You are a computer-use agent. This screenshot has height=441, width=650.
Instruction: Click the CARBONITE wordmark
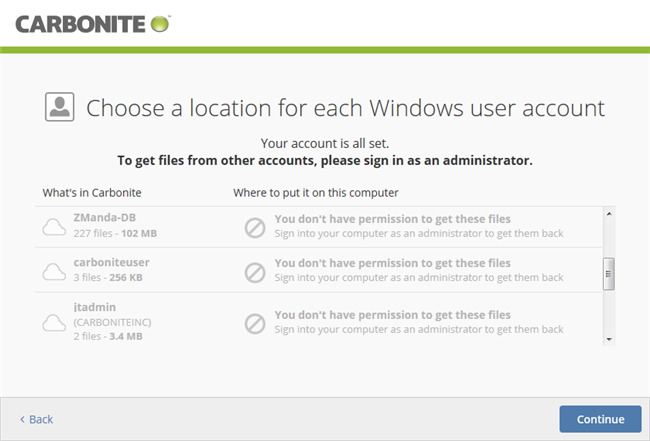(80, 24)
